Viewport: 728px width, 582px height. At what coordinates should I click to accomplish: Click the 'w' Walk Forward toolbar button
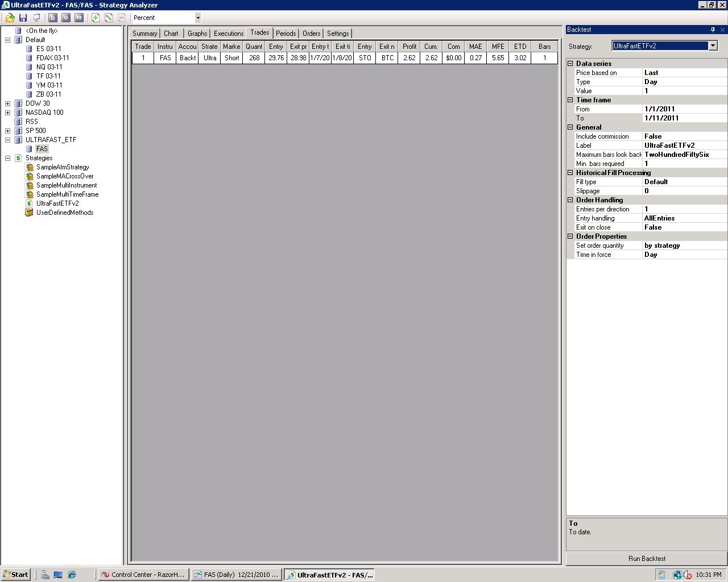click(79, 18)
